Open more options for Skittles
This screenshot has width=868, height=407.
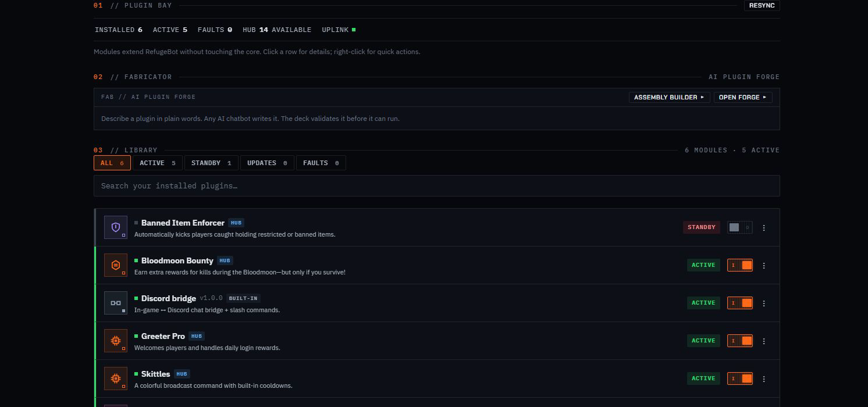point(764,379)
